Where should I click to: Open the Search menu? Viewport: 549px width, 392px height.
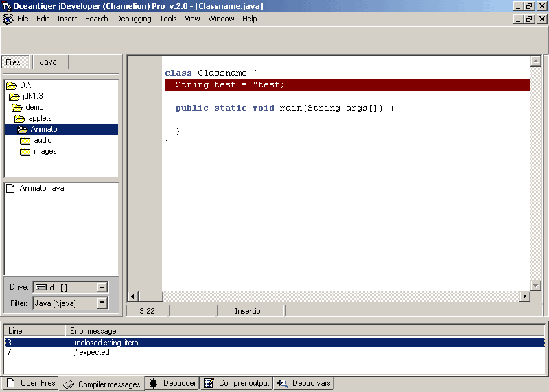point(97,19)
